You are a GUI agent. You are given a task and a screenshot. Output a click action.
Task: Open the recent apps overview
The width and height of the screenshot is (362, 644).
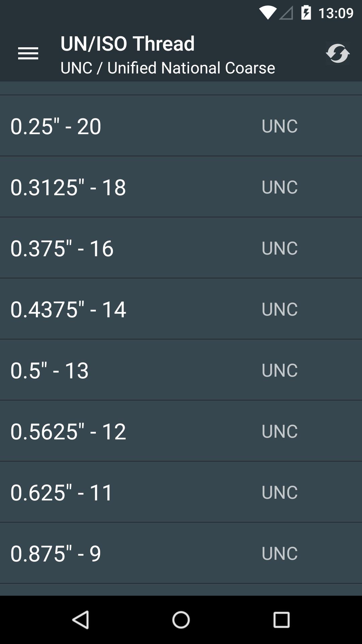click(281, 620)
